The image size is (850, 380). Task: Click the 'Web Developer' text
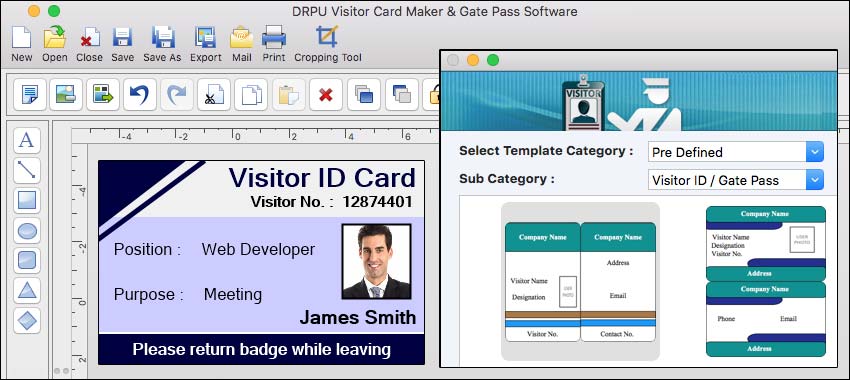pos(258,249)
